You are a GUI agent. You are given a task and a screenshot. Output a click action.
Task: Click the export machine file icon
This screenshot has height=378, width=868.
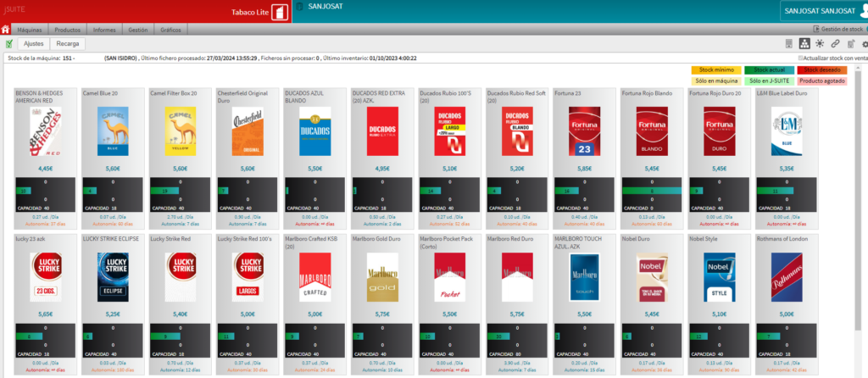click(851, 44)
